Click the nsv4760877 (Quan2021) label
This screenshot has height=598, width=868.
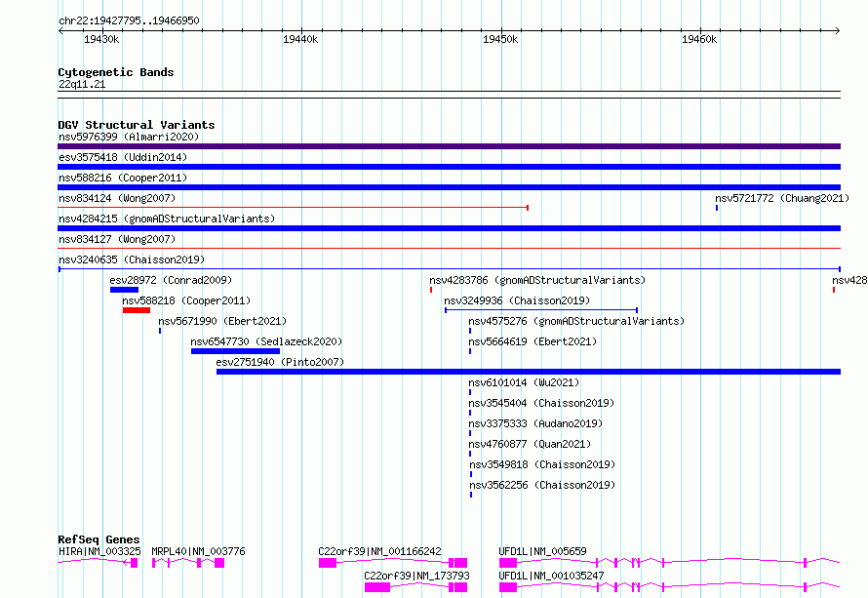coord(530,444)
